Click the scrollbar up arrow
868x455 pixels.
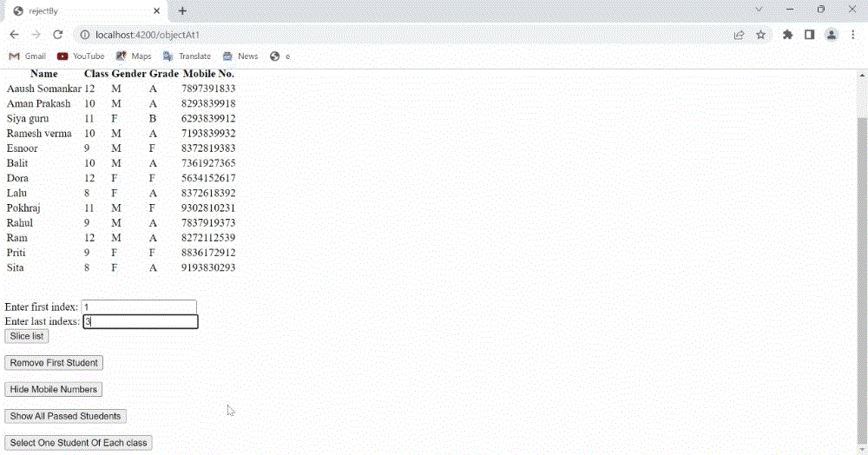coord(862,74)
